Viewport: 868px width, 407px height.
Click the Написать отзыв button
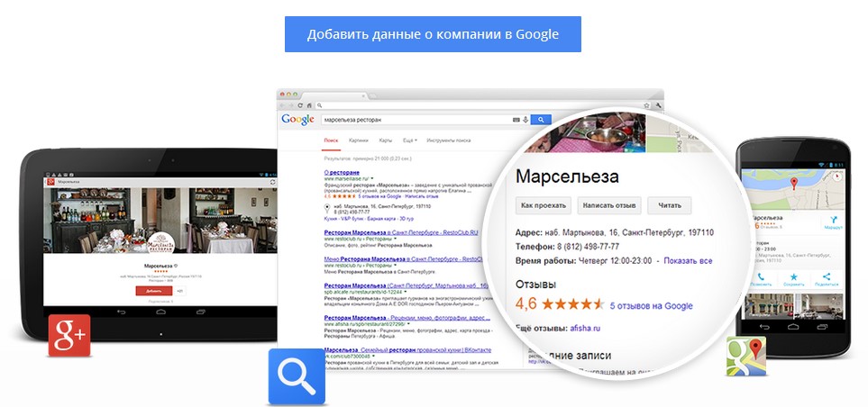tap(609, 205)
